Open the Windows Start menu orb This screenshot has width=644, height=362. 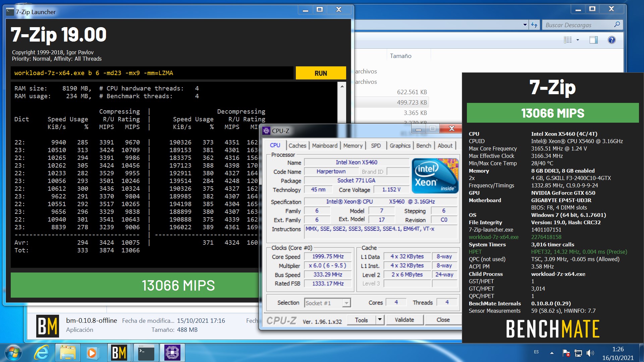pyautogui.click(x=13, y=353)
